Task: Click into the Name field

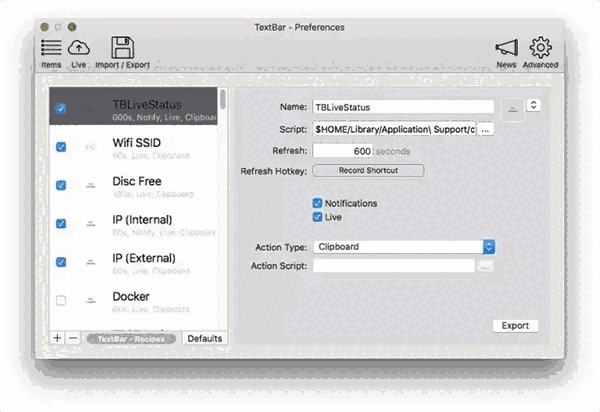Action: click(x=403, y=107)
